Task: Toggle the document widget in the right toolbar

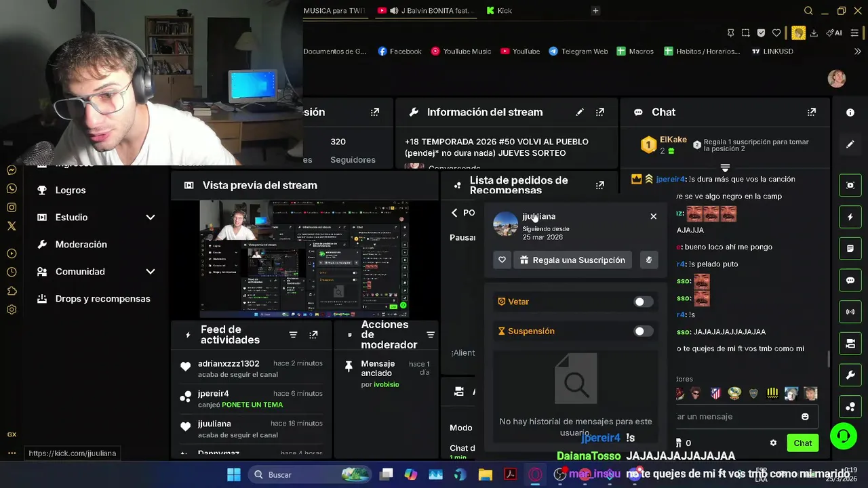Action: pyautogui.click(x=850, y=249)
